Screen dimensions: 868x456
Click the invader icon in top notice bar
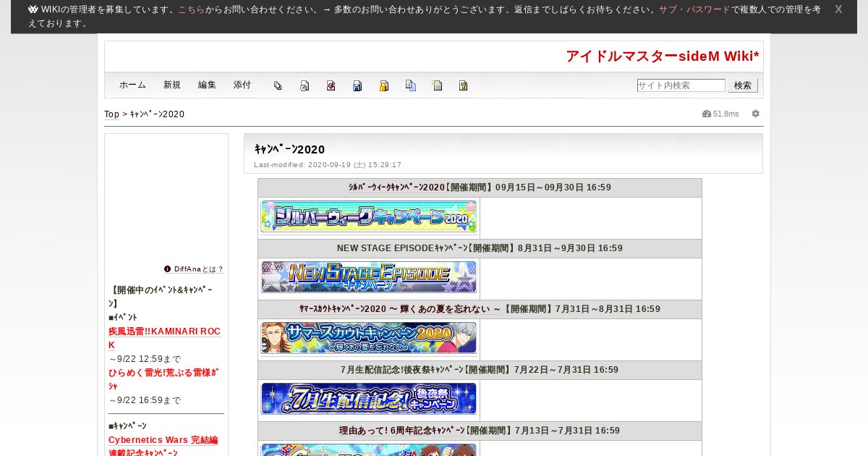click(33, 9)
